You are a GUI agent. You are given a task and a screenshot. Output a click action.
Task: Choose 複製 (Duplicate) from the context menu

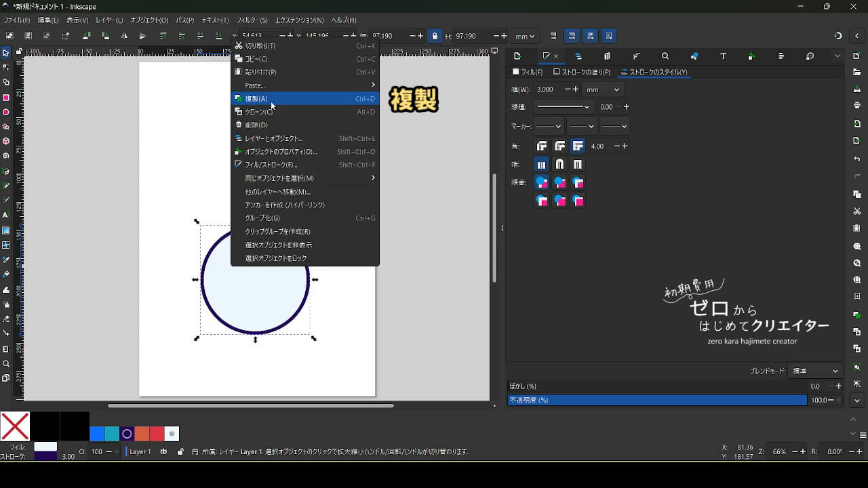tap(256, 99)
